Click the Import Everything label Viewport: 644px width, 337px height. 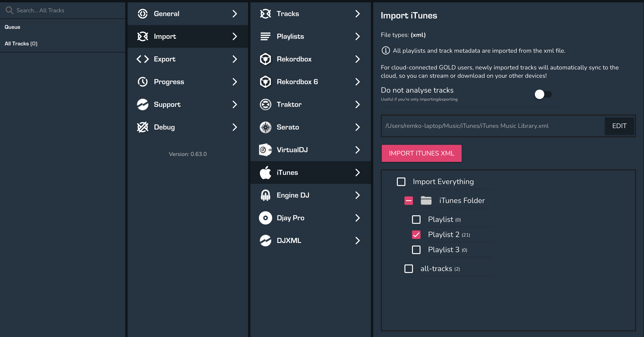(x=443, y=182)
